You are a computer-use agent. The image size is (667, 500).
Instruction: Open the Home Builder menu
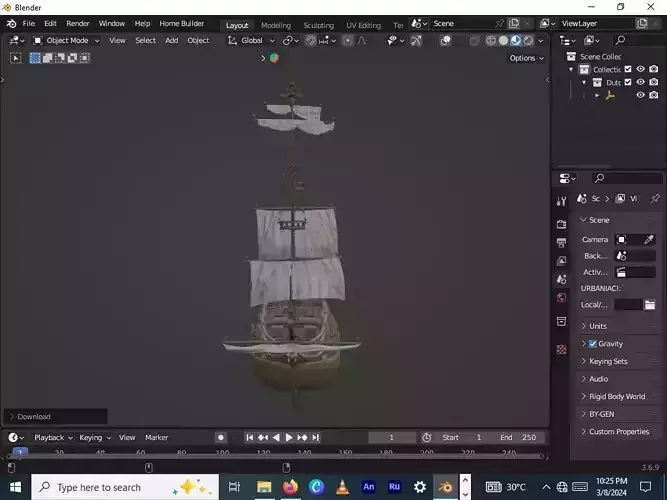point(182,24)
